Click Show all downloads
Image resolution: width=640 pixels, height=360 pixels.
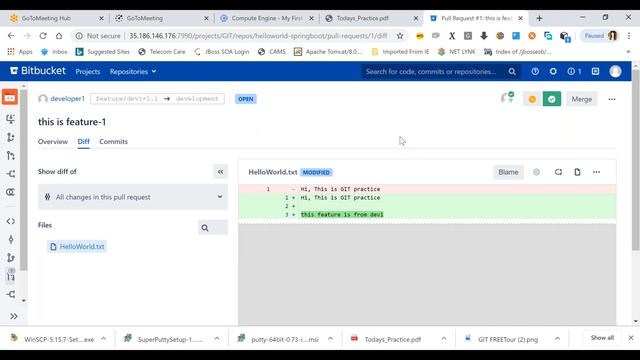click(602, 338)
